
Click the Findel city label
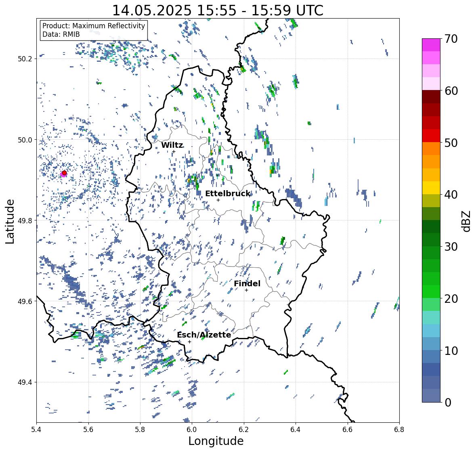[247, 283]
